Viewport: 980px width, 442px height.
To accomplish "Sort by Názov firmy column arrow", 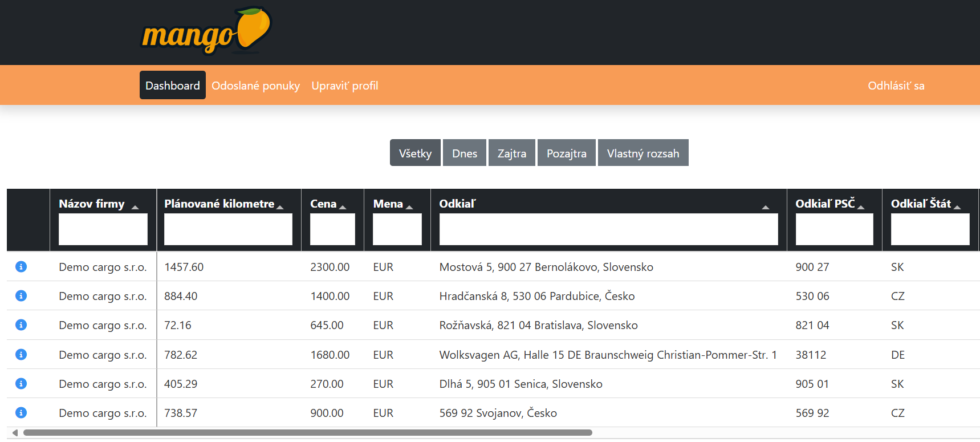I will point(135,207).
